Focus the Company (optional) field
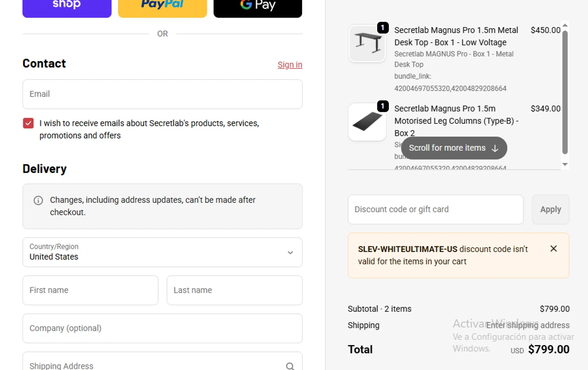588x370 pixels. coord(162,328)
